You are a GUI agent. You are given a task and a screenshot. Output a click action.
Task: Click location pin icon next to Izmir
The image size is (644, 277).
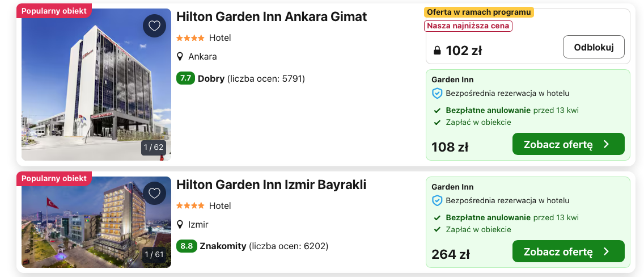(180, 224)
